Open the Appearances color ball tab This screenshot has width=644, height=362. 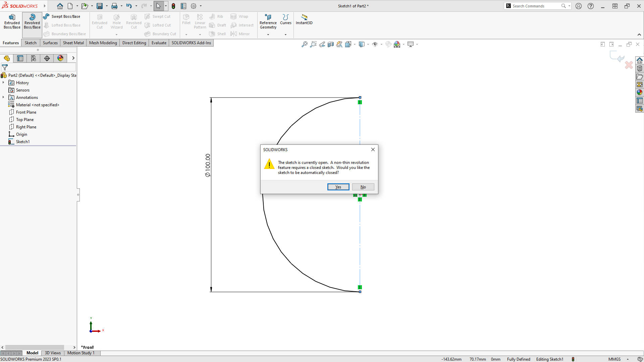click(60, 58)
